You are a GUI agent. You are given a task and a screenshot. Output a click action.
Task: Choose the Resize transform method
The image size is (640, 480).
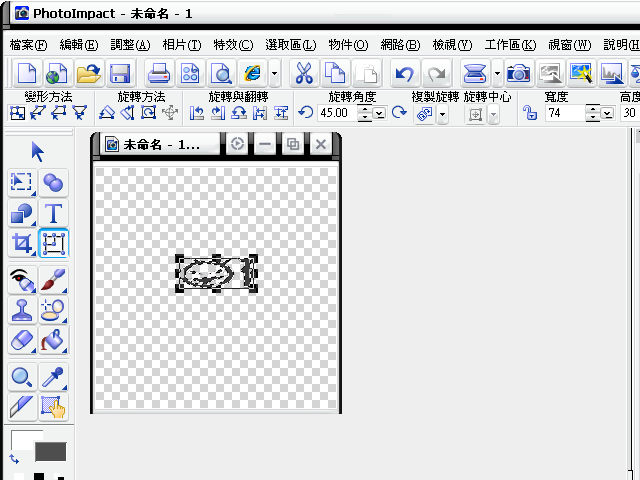point(17,113)
